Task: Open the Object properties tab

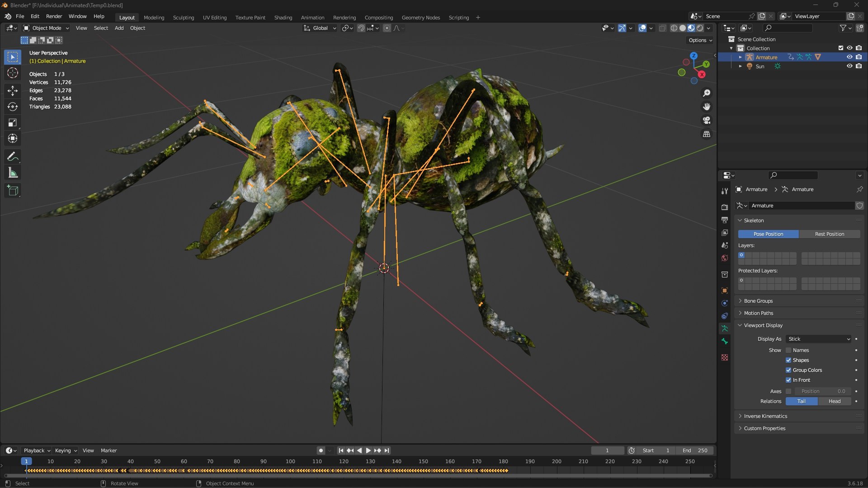Action: click(x=725, y=291)
